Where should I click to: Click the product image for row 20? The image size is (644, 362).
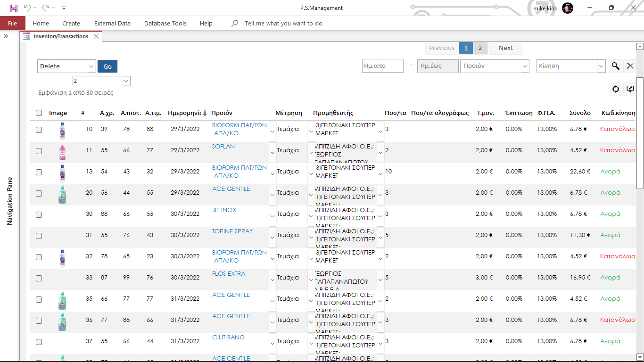click(62, 195)
